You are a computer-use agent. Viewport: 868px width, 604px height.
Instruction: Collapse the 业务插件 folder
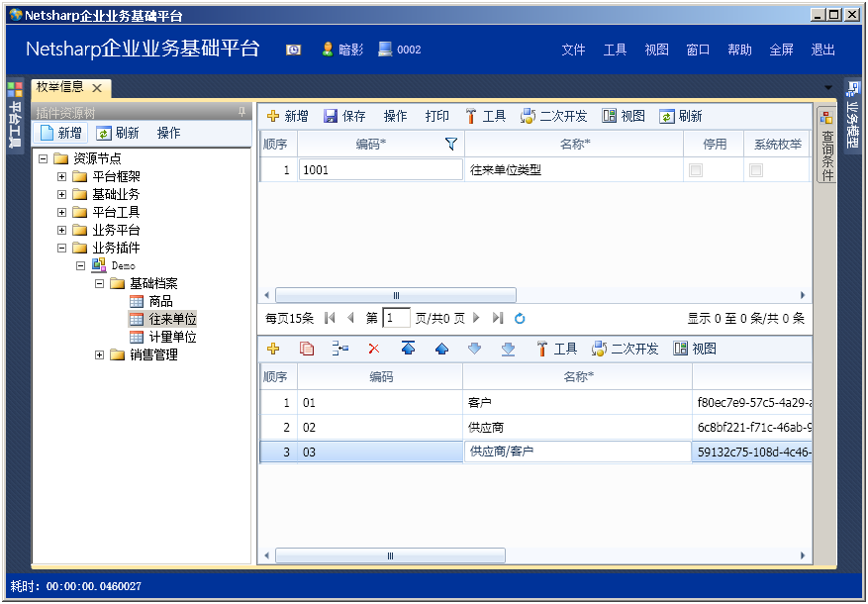(x=61, y=248)
